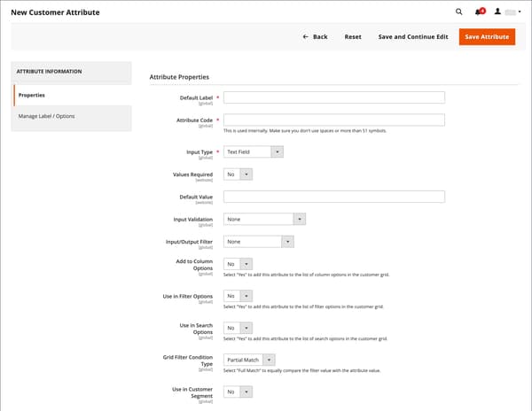
Task: Open the search magnifier icon
Action: [458, 12]
